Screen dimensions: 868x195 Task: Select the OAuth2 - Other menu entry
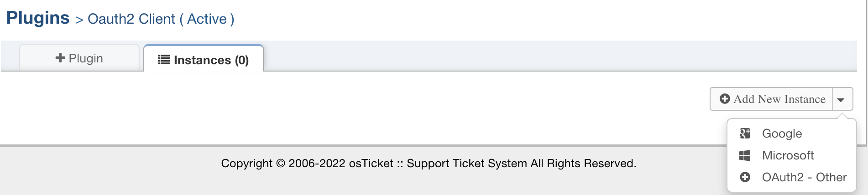tap(804, 177)
